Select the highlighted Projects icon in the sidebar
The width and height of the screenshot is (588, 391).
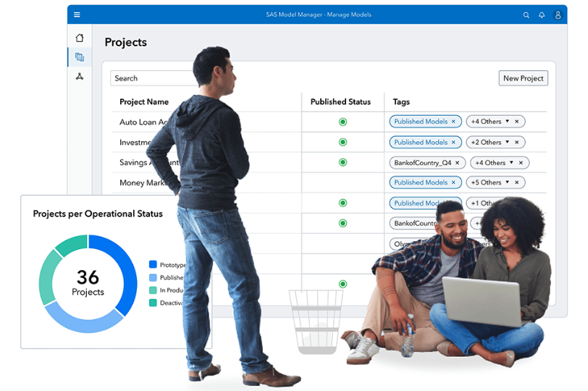[x=80, y=57]
